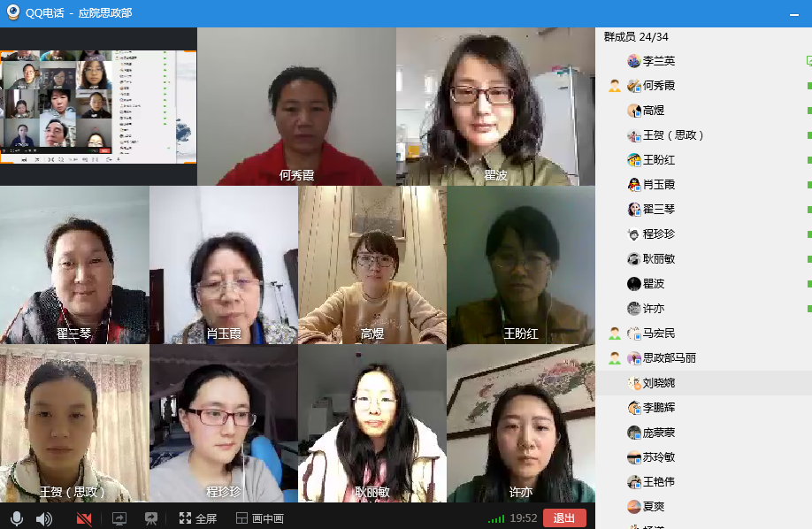Click the presentation share icon
This screenshot has width=812, height=529.
151,518
